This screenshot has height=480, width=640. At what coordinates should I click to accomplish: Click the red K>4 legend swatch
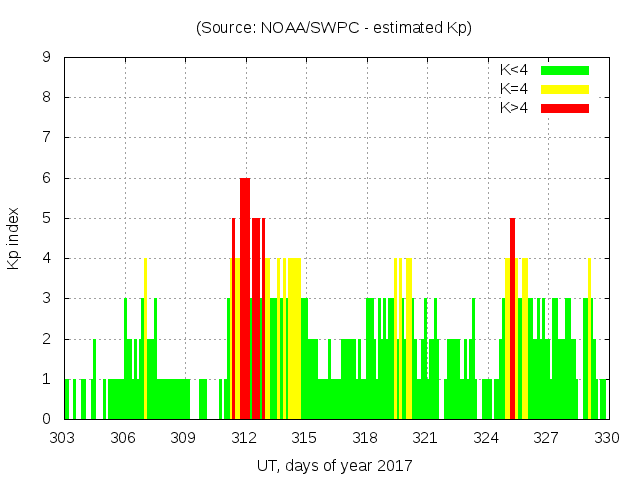click(x=565, y=107)
